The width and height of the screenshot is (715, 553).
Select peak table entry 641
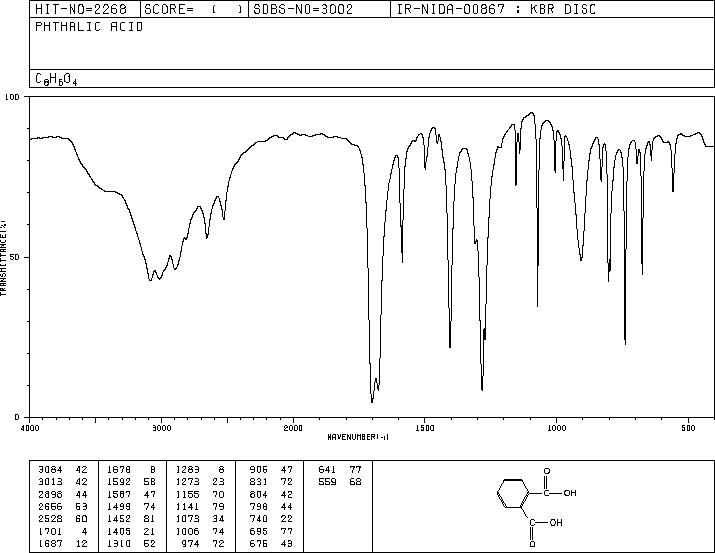pyautogui.click(x=327, y=470)
